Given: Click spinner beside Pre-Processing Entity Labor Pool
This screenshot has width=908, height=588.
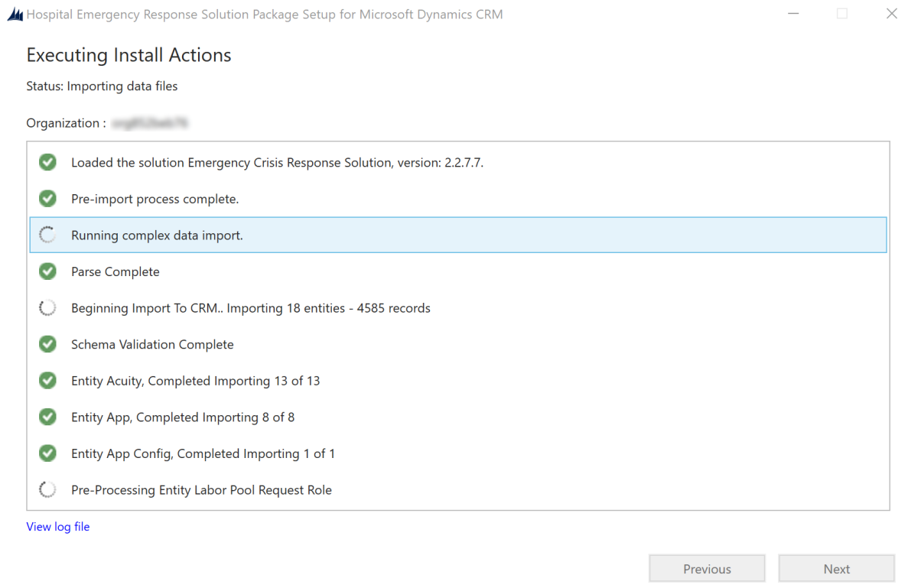Looking at the screenshot, I should point(47,489).
